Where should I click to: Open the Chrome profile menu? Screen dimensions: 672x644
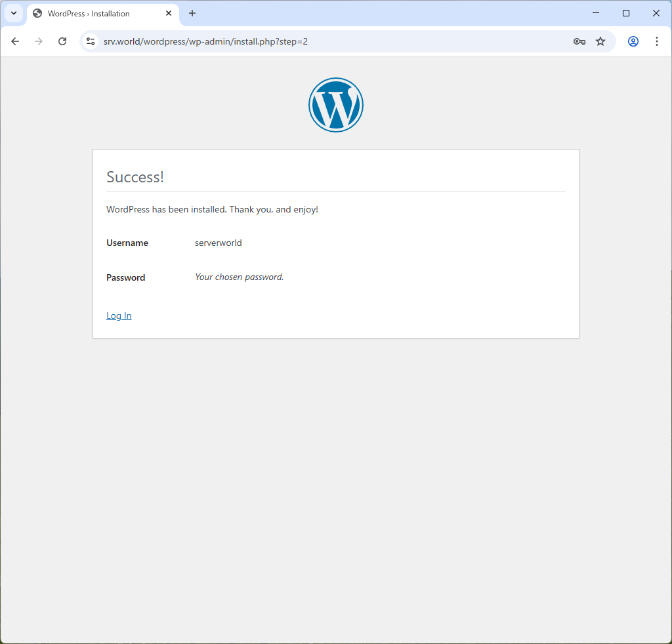coord(633,41)
